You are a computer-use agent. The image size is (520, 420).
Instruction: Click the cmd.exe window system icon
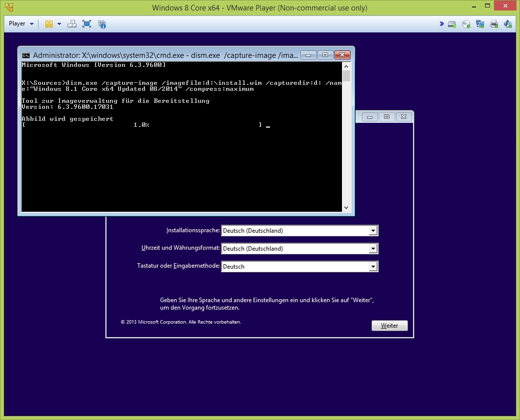pyautogui.click(x=26, y=55)
